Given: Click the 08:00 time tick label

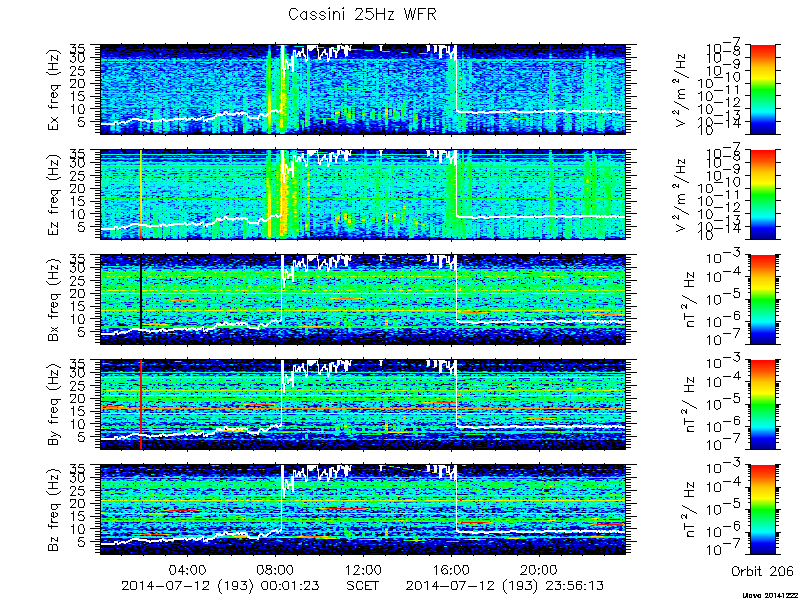Looking at the screenshot, I should (276, 569).
